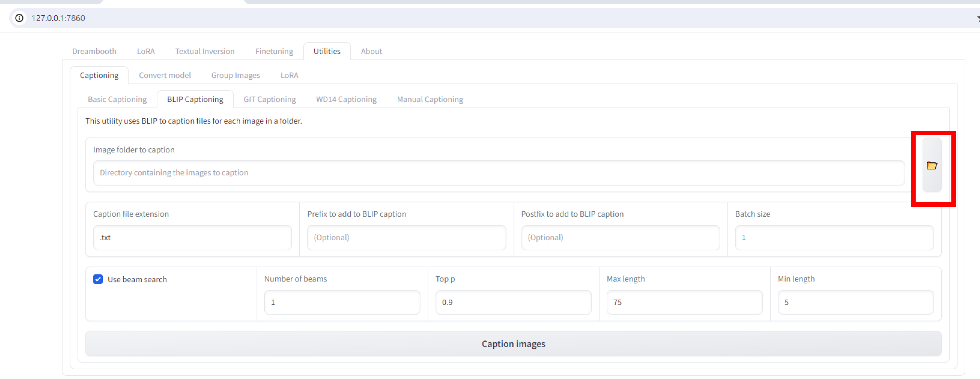Image resolution: width=980 pixels, height=379 pixels.
Task: Focus Prefix to add to BLIP caption field
Action: [406, 238]
